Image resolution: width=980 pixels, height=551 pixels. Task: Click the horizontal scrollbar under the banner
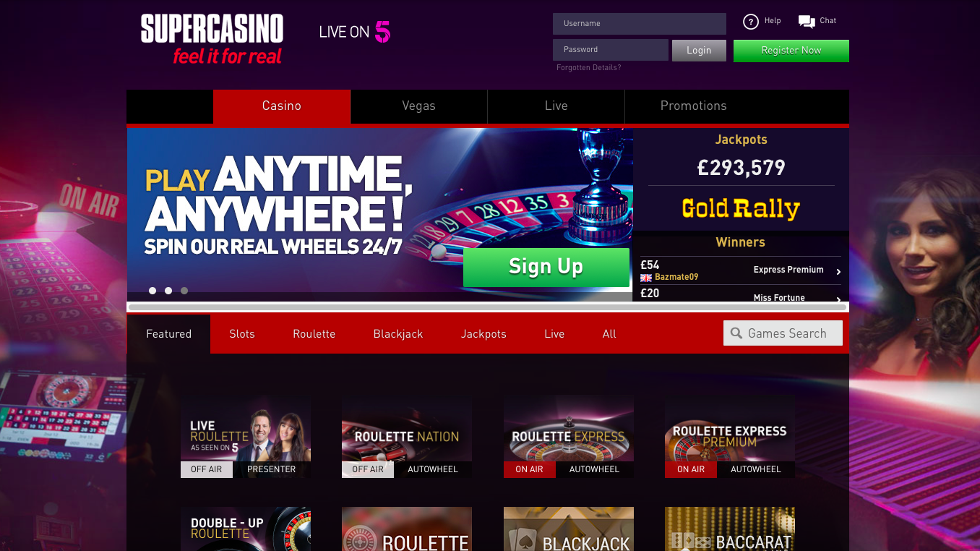point(487,307)
